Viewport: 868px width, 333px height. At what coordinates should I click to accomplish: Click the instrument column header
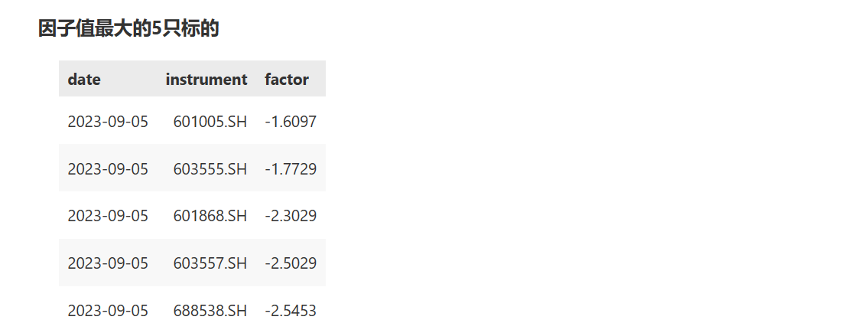point(206,79)
